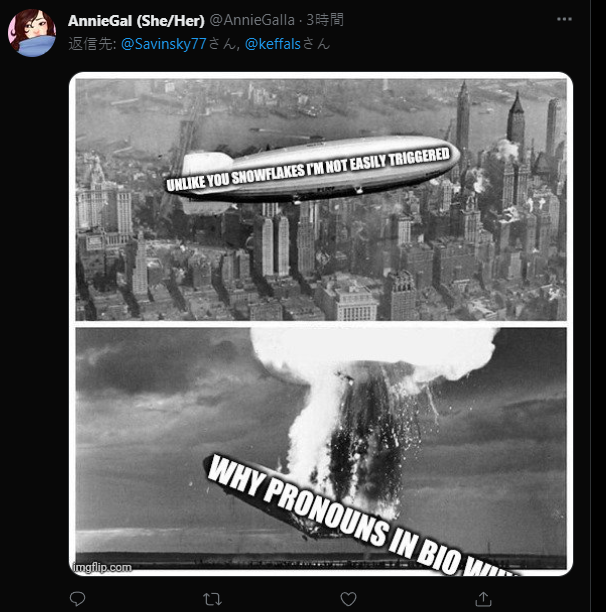Open the burning airship lower photo panel

[x=321, y=449]
